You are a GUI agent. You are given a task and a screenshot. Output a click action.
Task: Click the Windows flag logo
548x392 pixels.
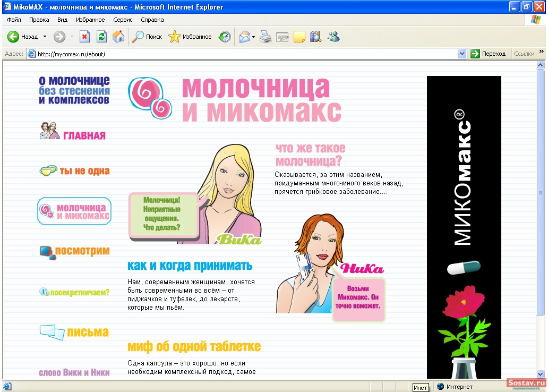tap(535, 20)
